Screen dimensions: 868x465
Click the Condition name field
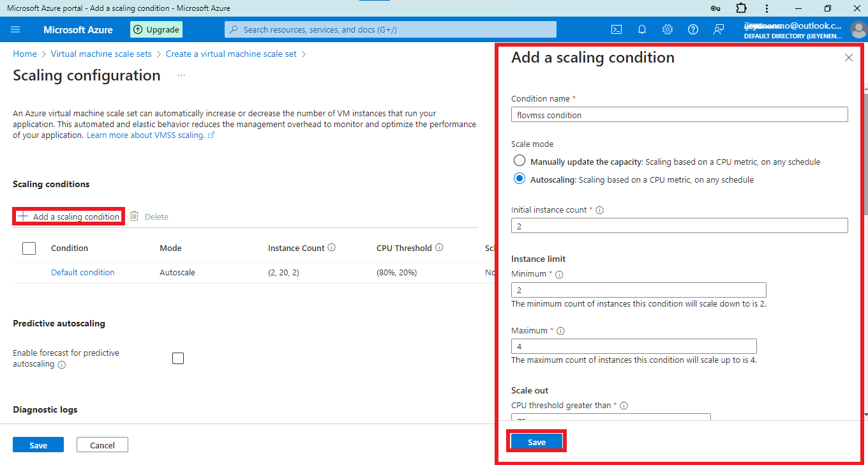[x=680, y=114]
